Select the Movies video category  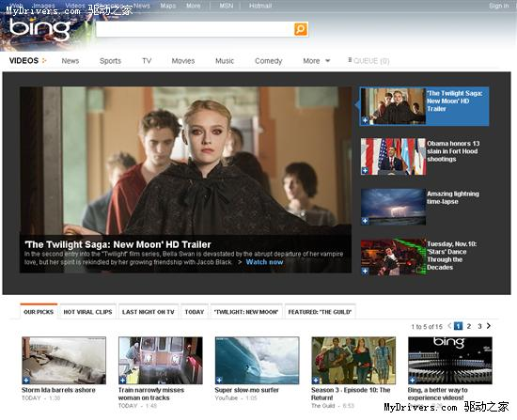183,61
